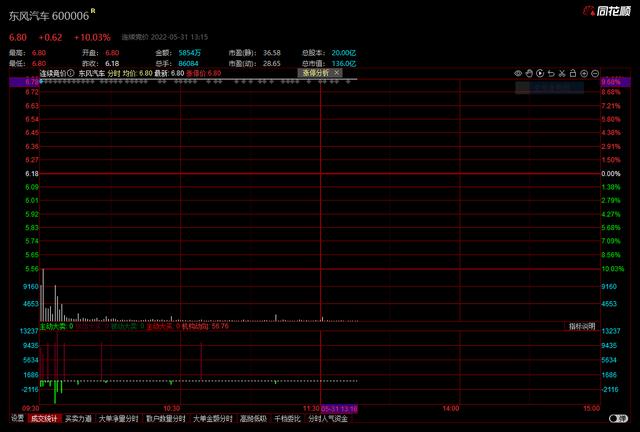Click the 6.18 baseline price on left axis
The image size is (640, 432).
[x=32, y=174]
